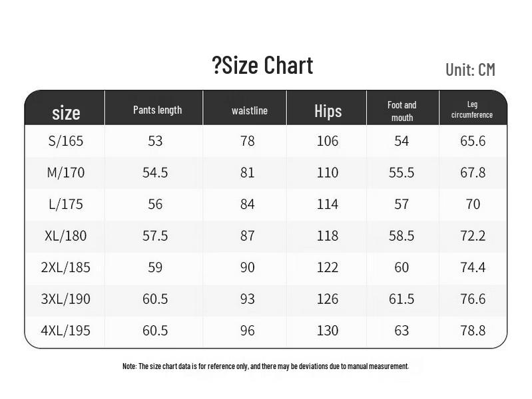Select the "Pants length" column header

click(157, 110)
